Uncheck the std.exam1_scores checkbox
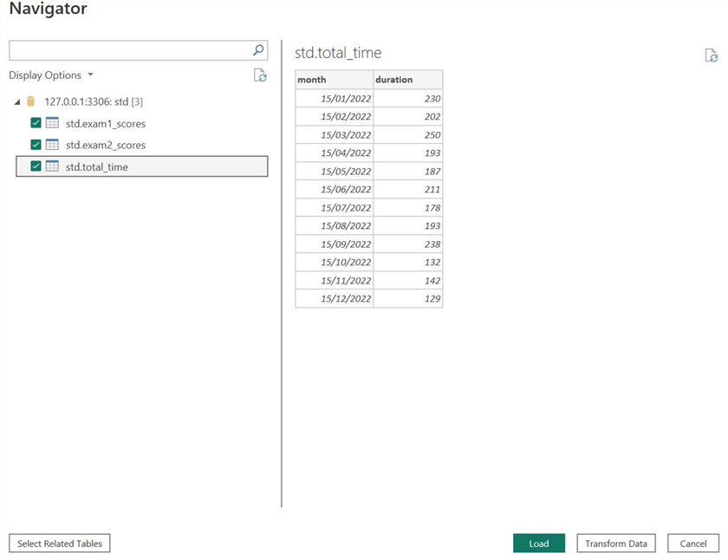The image size is (728, 560). tap(35, 123)
